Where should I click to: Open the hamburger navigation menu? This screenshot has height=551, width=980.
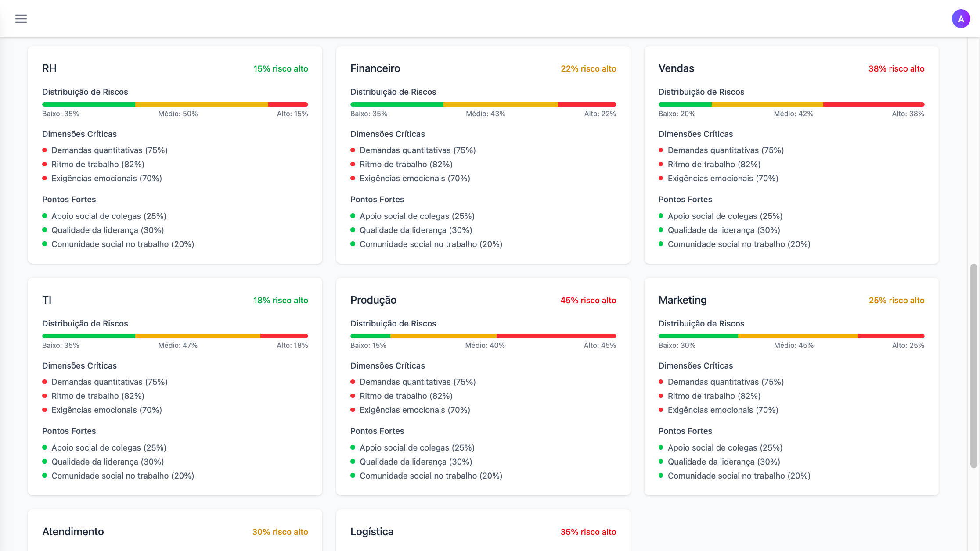[21, 18]
